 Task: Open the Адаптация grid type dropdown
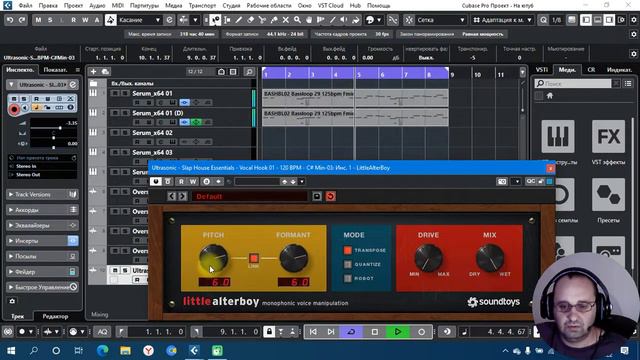[x=502, y=20]
